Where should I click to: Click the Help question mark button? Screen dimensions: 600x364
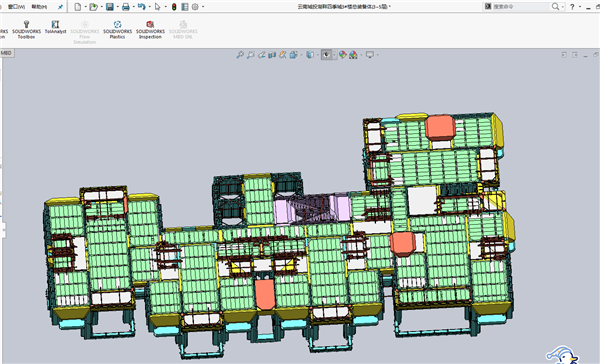[x=572, y=7]
